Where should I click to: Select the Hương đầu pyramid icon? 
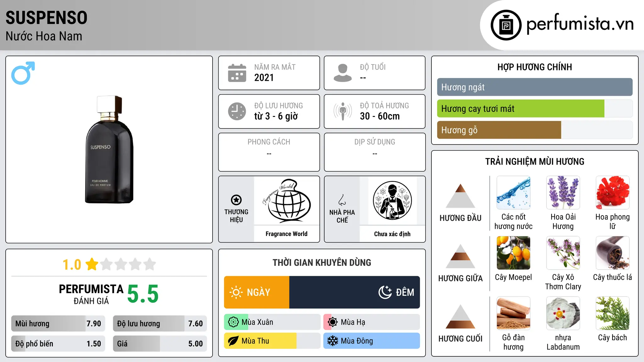pos(460,196)
